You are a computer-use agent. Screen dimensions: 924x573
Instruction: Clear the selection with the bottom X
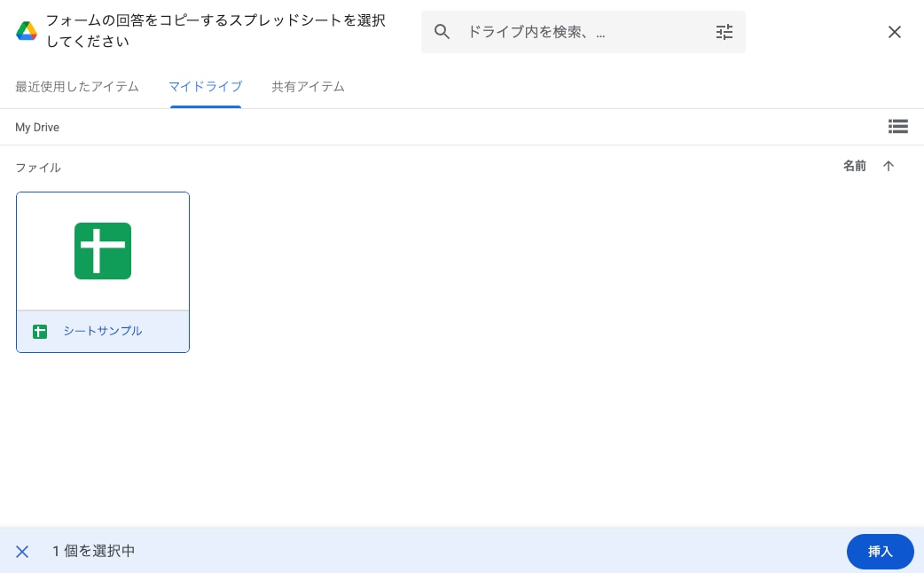(x=22, y=552)
